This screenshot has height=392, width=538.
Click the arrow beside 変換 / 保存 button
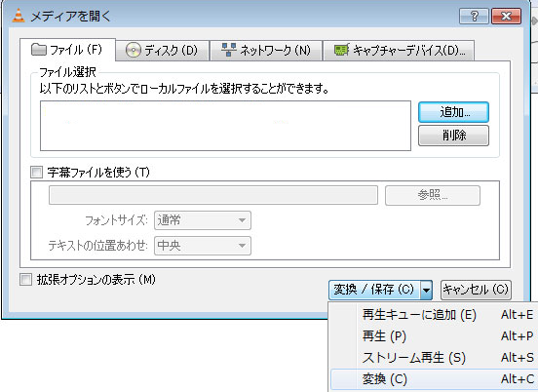[x=426, y=291]
